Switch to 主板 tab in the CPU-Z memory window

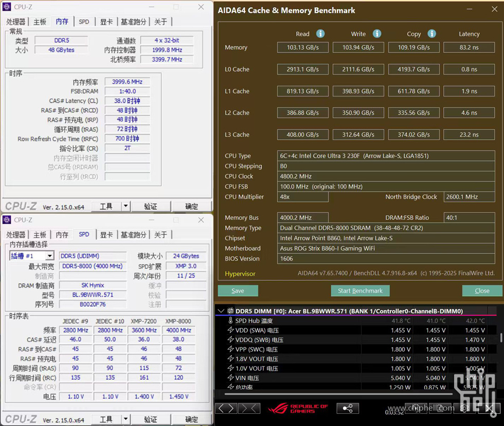pyautogui.click(x=40, y=22)
